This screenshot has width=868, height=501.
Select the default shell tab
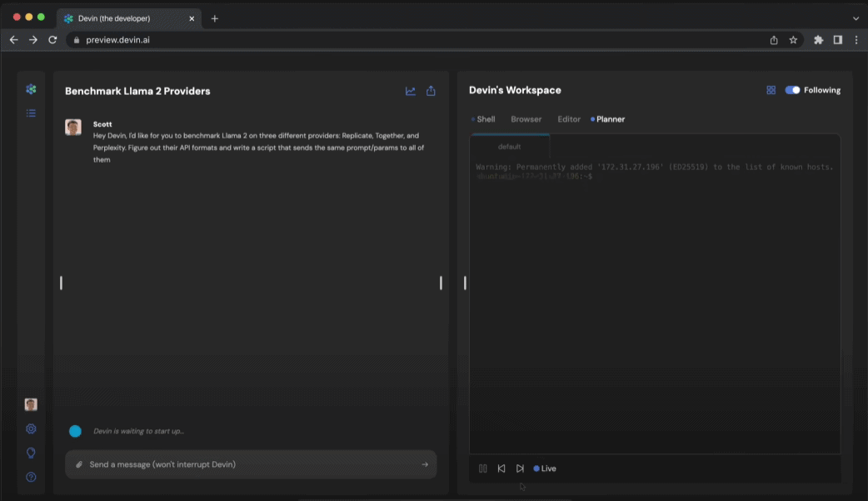[x=510, y=146]
